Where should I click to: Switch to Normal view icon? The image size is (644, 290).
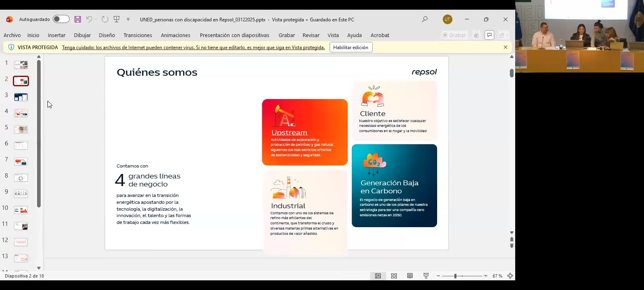pyautogui.click(x=378, y=276)
